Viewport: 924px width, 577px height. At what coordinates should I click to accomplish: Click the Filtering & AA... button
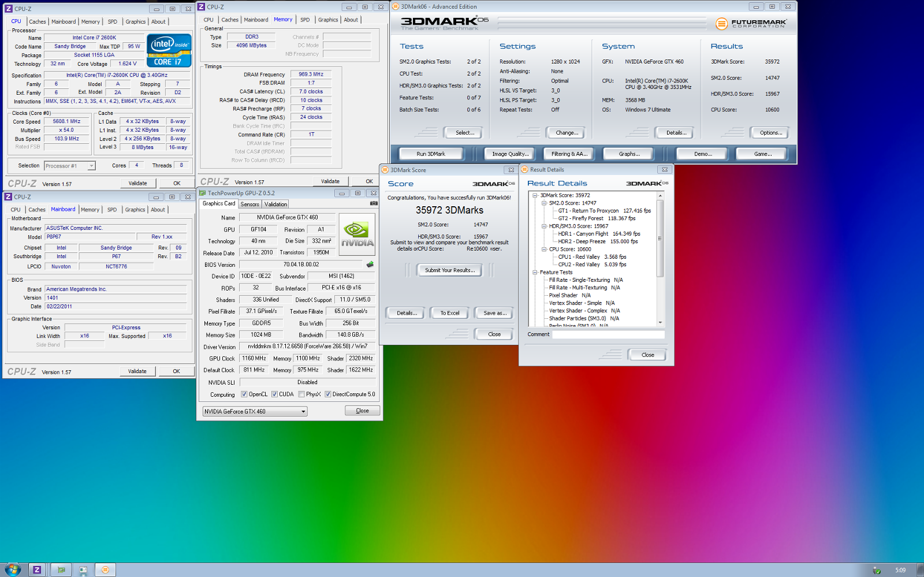click(x=569, y=154)
